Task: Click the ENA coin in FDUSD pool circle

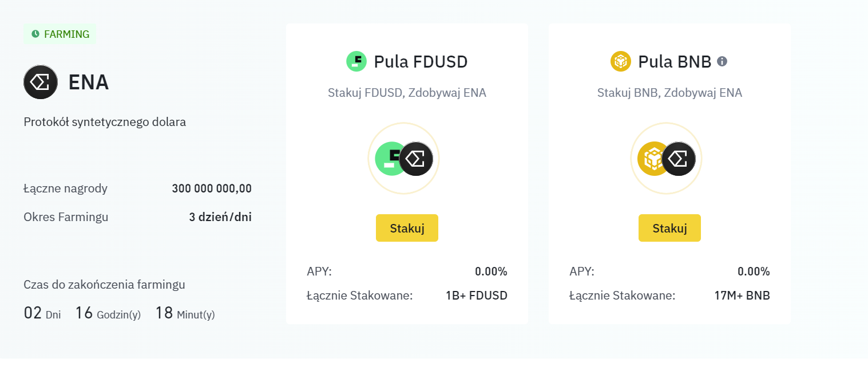Action: [x=416, y=159]
